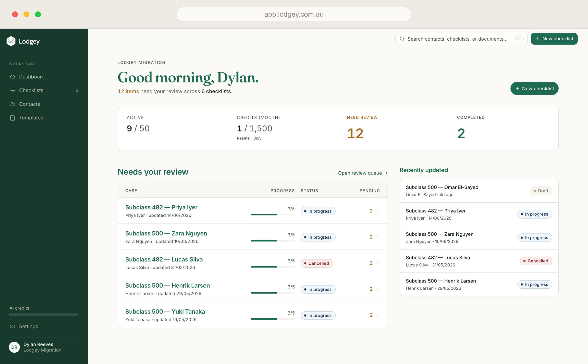Click the ⌘K shortcut badge in search
The image size is (588, 364).
coord(519,39)
